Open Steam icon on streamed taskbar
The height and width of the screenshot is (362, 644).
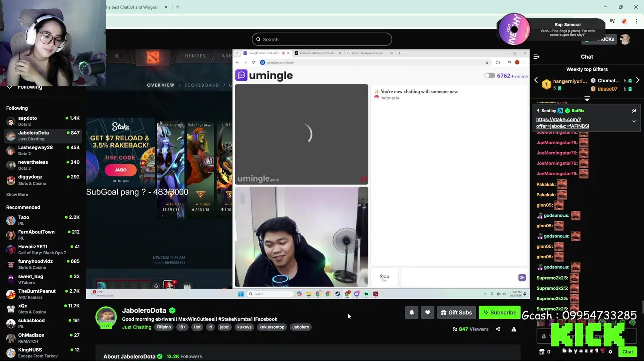click(337, 294)
